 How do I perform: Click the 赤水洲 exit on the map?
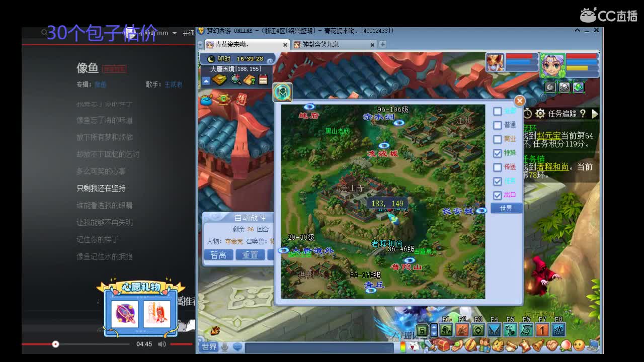pyautogui.click(x=379, y=117)
